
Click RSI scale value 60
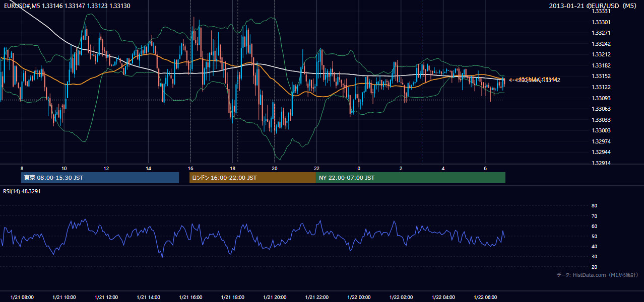tap(594, 226)
